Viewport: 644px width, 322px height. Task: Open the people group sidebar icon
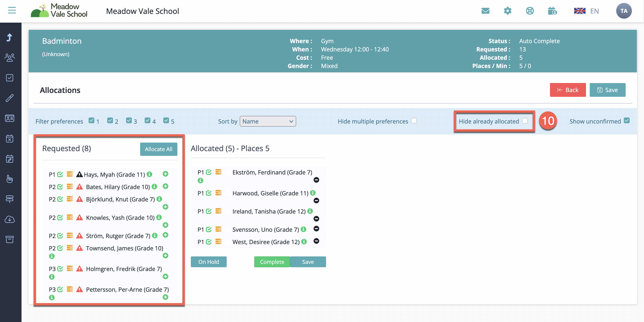click(x=9, y=57)
